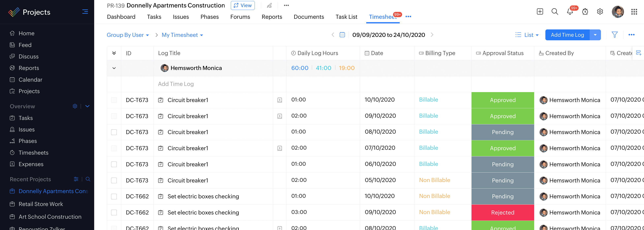The height and width of the screenshot is (230, 644).
Task: Click the notification bell icon
Action: point(570,11)
